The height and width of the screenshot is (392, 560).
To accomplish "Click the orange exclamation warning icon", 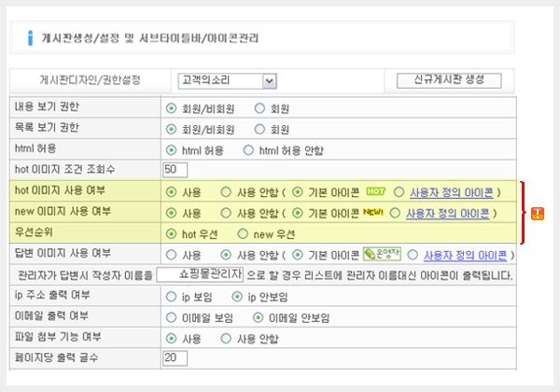I will (x=538, y=214).
